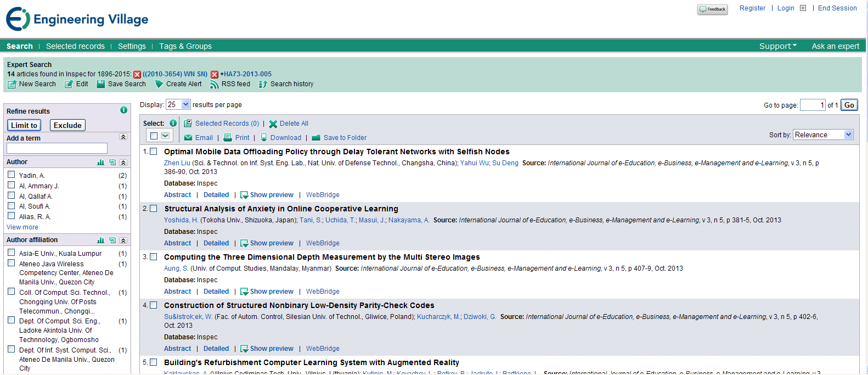
Task: Focus the Add a term input field
Action: pos(57,148)
